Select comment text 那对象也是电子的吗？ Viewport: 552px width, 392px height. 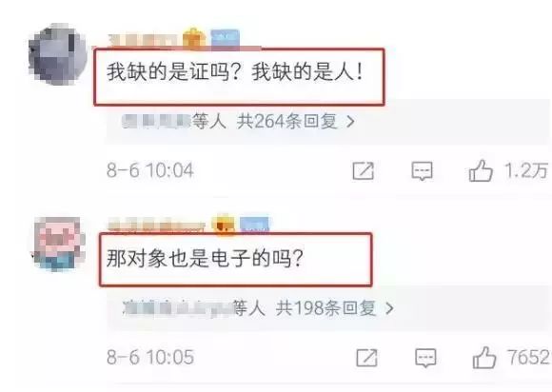[x=205, y=258]
